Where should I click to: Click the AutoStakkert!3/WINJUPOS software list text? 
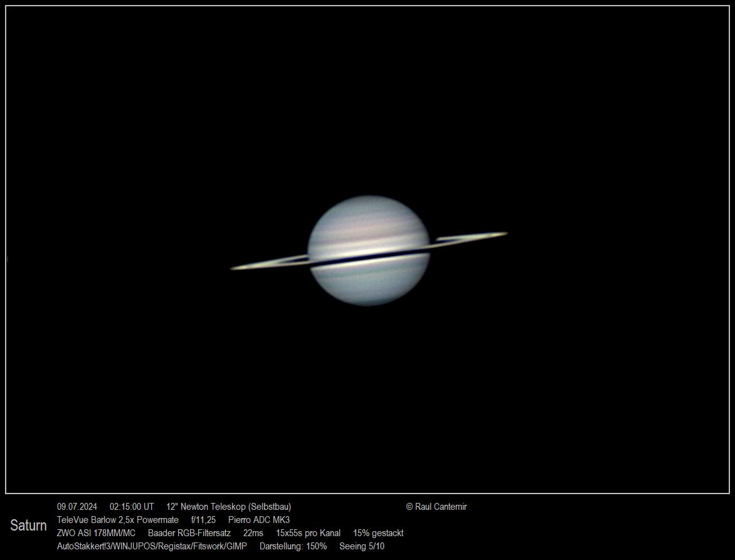(152, 546)
